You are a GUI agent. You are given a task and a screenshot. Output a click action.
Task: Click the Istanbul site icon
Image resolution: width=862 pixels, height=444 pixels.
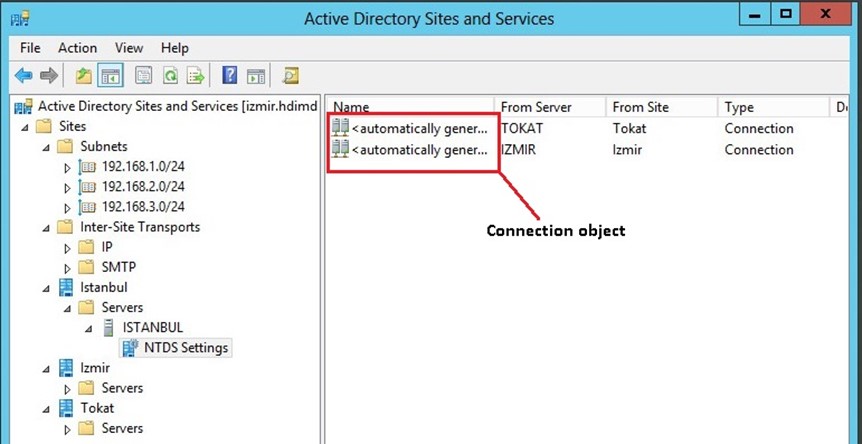click(66, 287)
